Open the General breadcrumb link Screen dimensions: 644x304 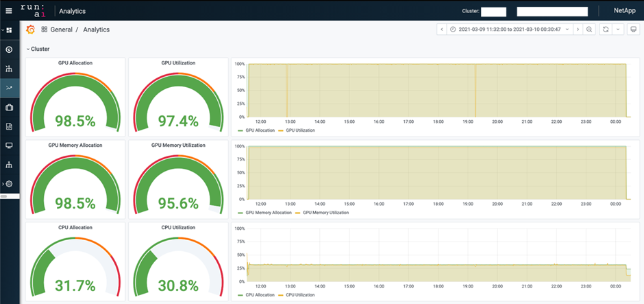click(61, 30)
